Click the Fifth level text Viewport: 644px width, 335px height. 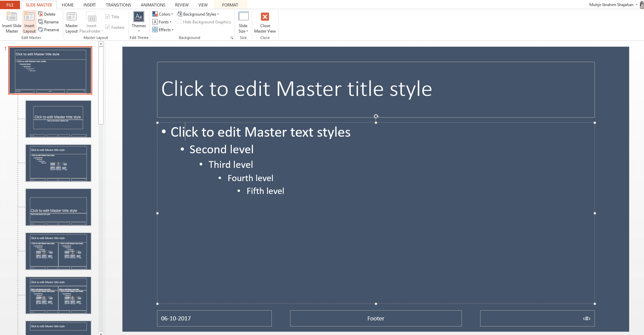(x=265, y=191)
